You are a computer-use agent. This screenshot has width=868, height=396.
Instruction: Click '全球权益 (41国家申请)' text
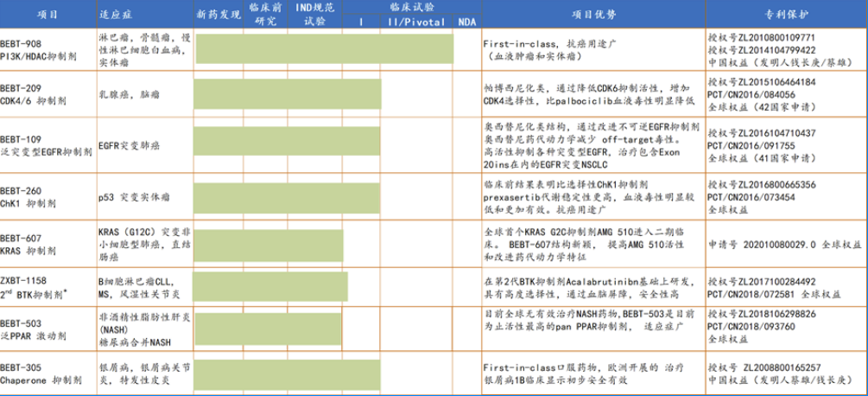[762, 158]
